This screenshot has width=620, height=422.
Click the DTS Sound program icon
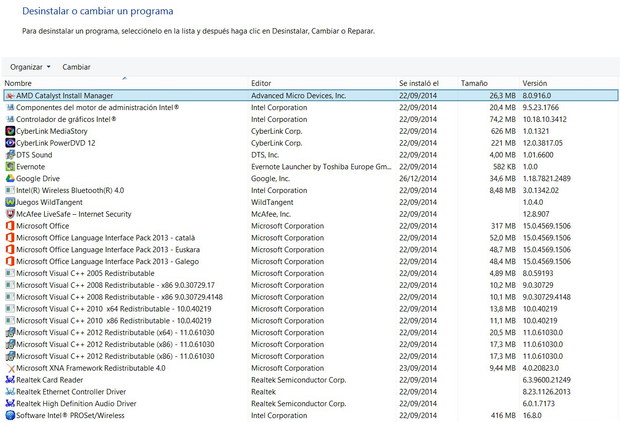[10, 155]
